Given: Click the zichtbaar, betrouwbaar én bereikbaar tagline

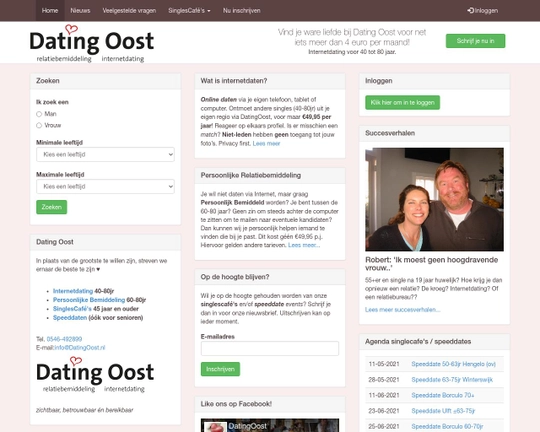Looking at the screenshot, I should point(84,410).
